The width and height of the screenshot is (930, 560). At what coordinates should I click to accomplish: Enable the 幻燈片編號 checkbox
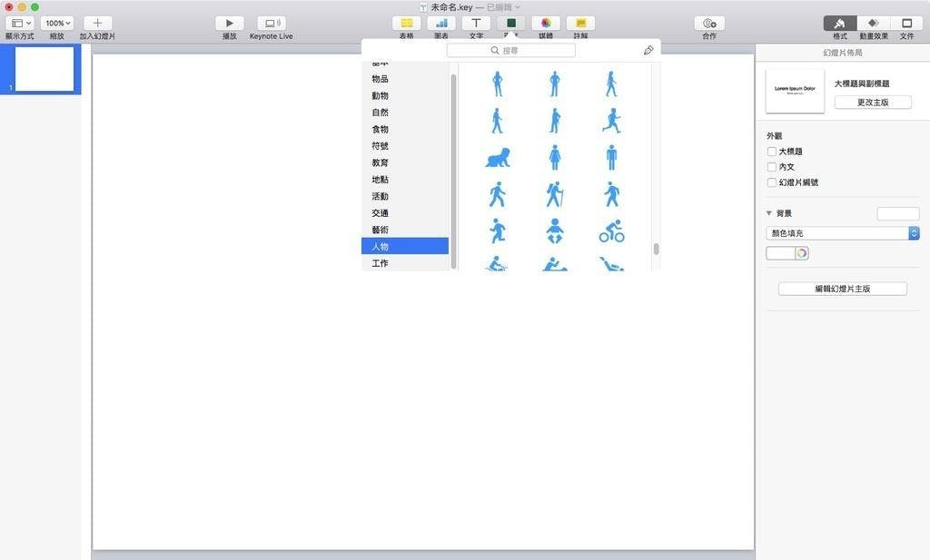click(772, 182)
